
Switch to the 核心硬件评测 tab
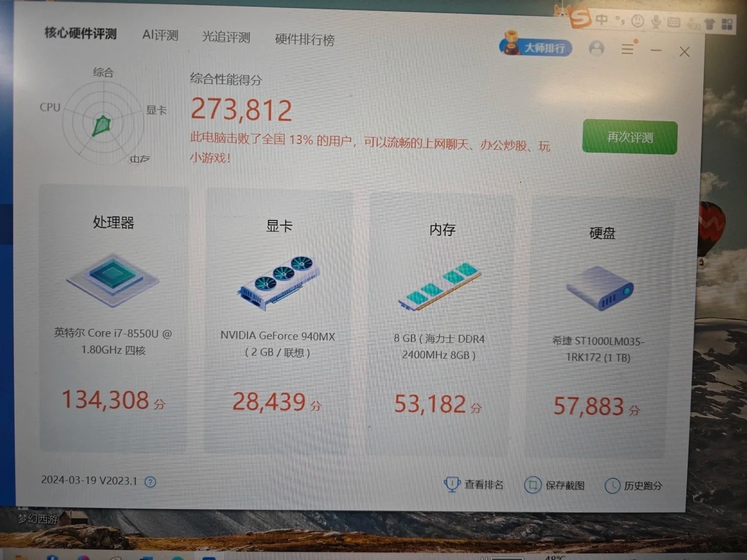[x=80, y=34]
